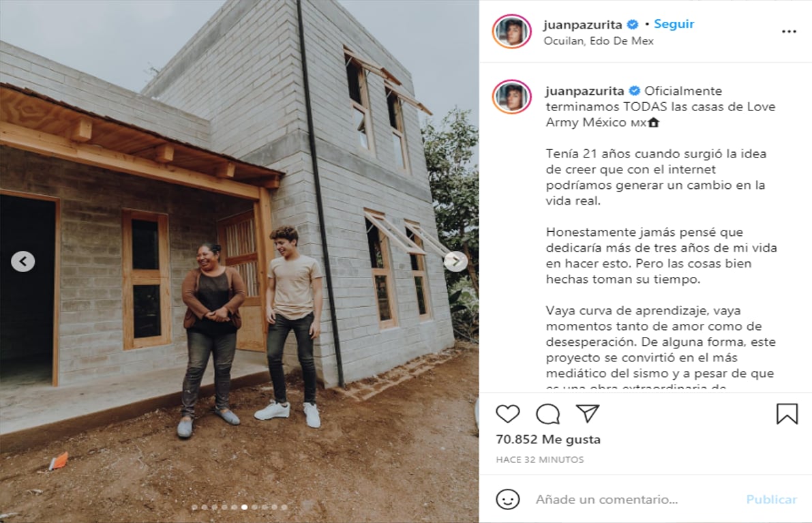Screen dimensions: 812x523
Task: Jump to the last carousel dot indicator
Action: pos(284,507)
